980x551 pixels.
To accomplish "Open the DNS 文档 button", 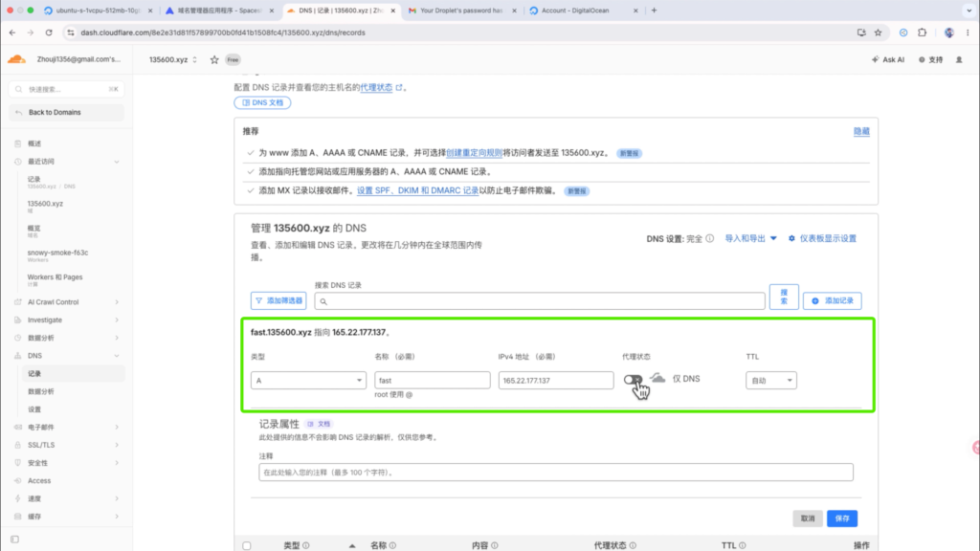I will click(262, 102).
